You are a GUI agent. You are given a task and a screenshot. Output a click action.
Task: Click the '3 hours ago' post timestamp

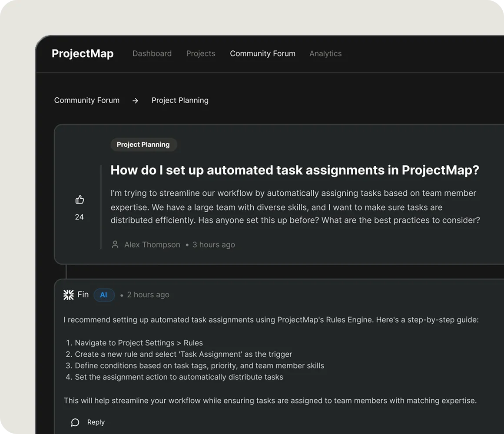coord(214,245)
